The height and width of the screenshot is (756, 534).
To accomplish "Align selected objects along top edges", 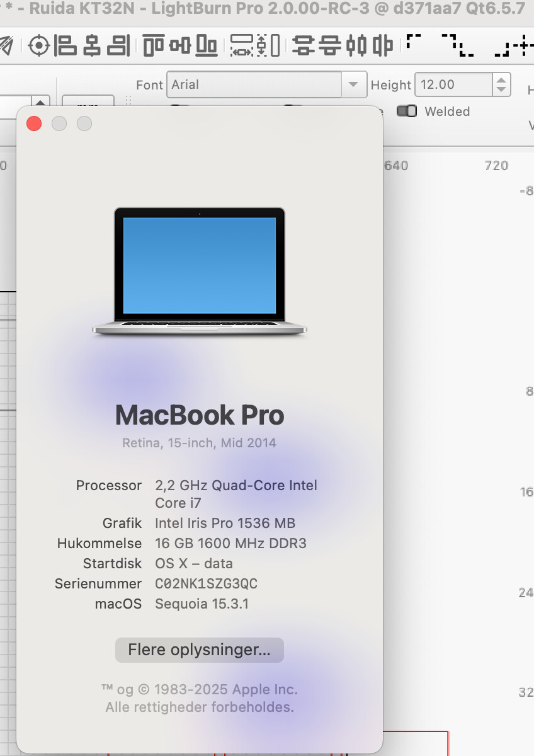I will (154, 45).
